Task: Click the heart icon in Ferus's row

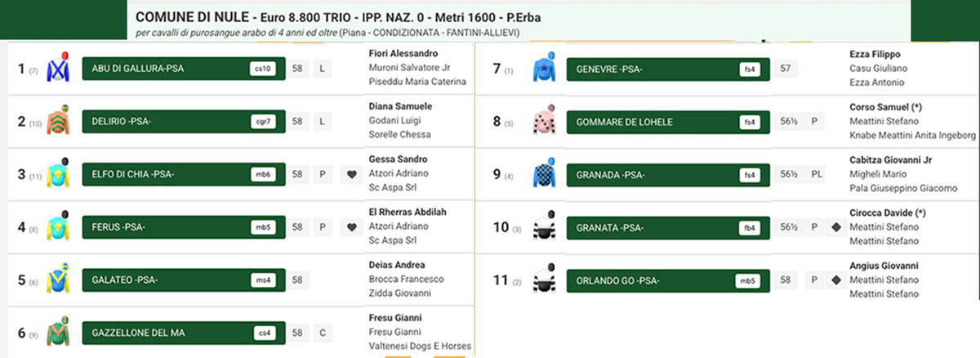Action: (x=352, y=227)
